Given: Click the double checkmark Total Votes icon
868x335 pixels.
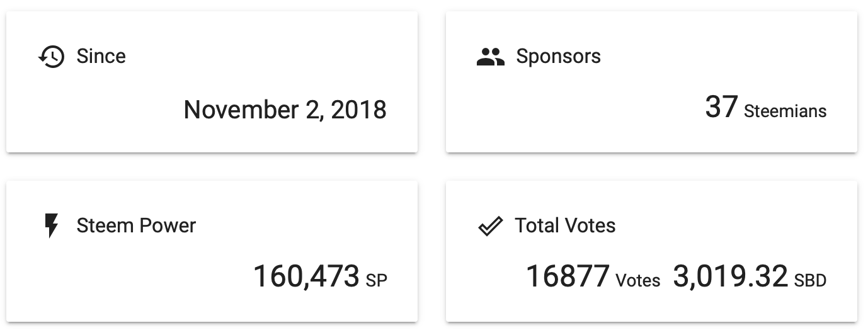Looking at the screenshot, I should [x=491, y=226].
